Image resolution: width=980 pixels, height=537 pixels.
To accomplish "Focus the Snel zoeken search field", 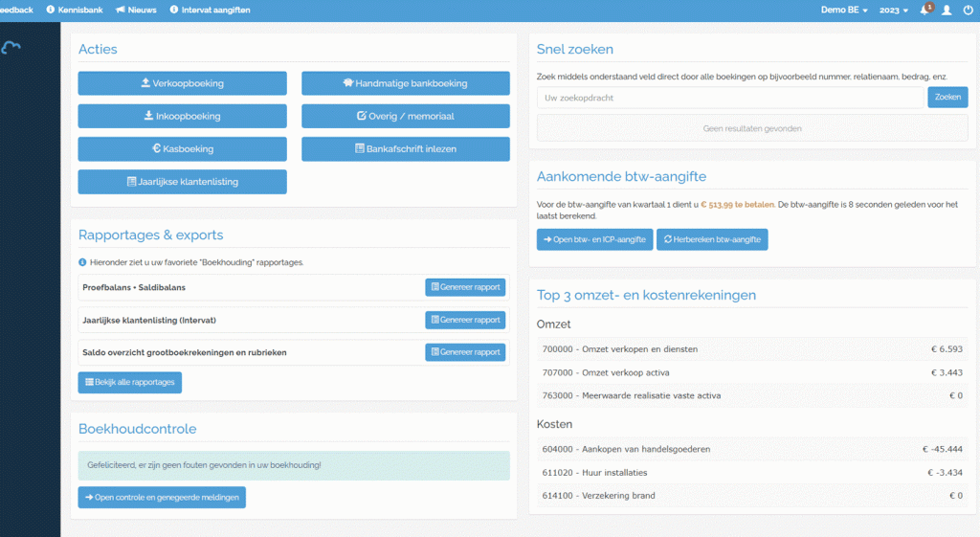I will [730, 98].
